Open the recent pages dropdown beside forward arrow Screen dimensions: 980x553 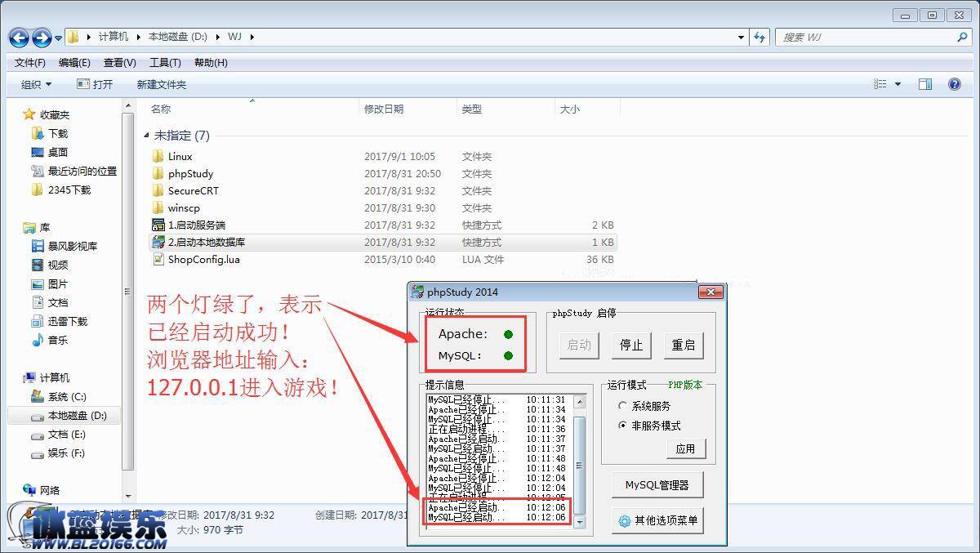pos(58,38)
